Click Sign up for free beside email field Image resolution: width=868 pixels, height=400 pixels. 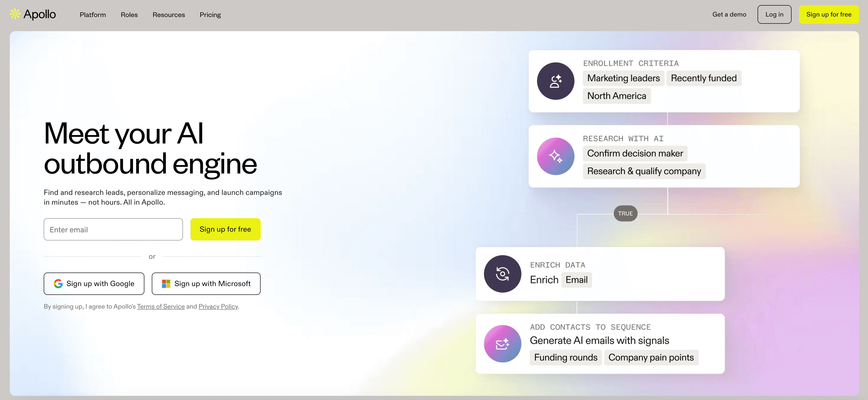[225, 229]
